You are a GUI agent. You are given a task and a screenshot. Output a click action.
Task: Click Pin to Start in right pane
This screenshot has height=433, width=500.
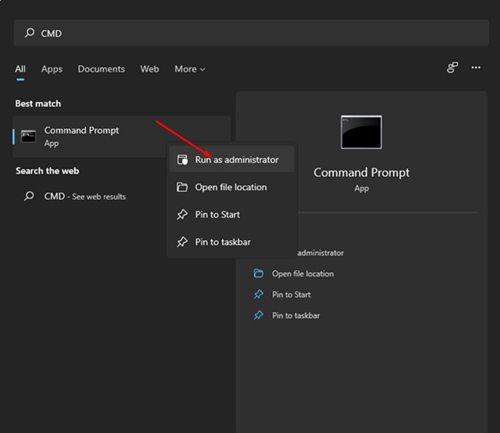point(291,294)
